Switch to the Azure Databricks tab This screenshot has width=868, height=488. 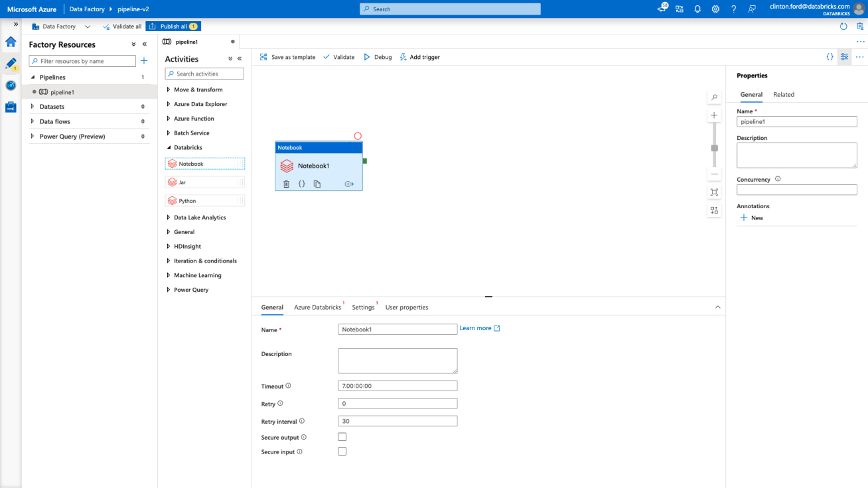(x=317, y=308)
